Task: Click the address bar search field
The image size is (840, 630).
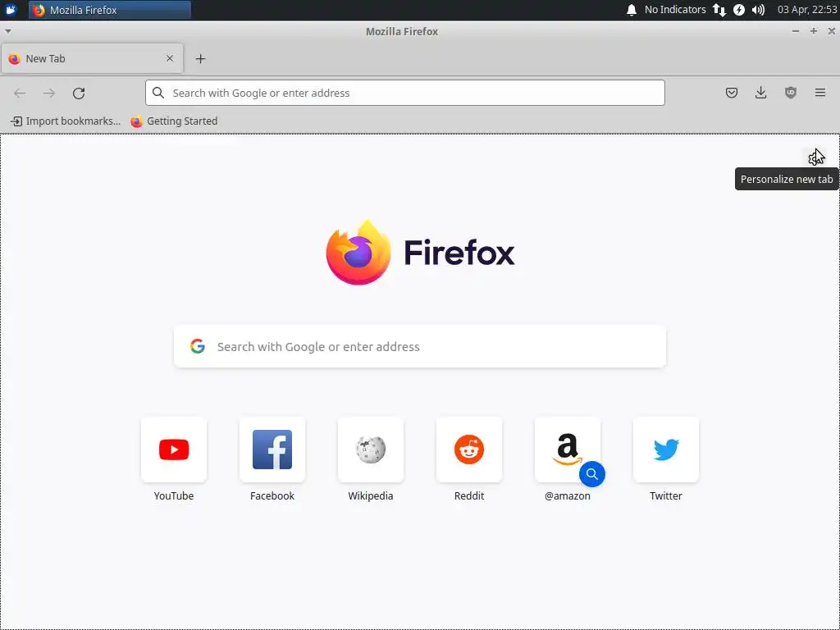Action: click(405, 93)
